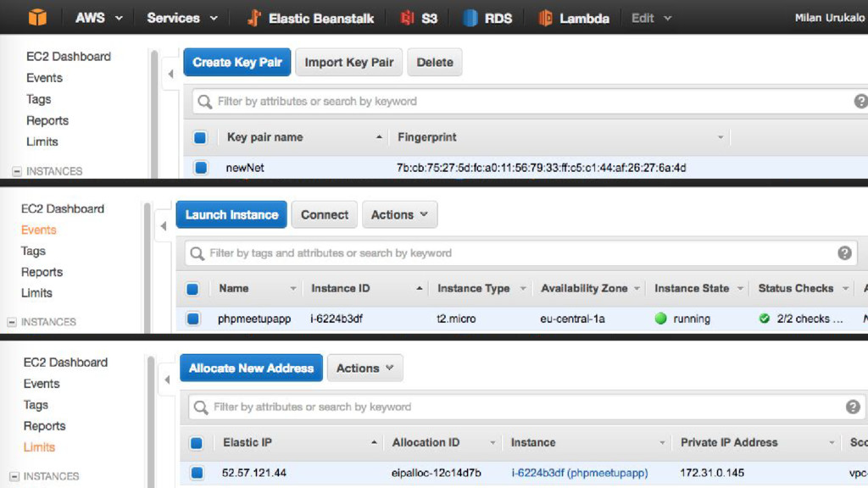Open i-6224b3df (phpmeetupapp) instance link
Viewport: 868px width, 488px height.
point(580,473)
